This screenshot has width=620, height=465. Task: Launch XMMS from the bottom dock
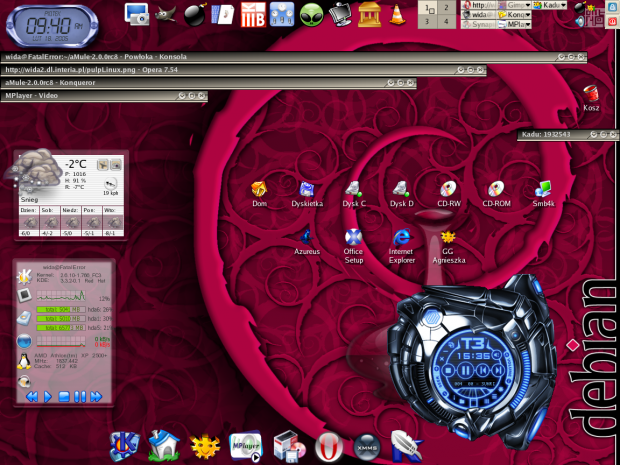click(x=367, y=447)
